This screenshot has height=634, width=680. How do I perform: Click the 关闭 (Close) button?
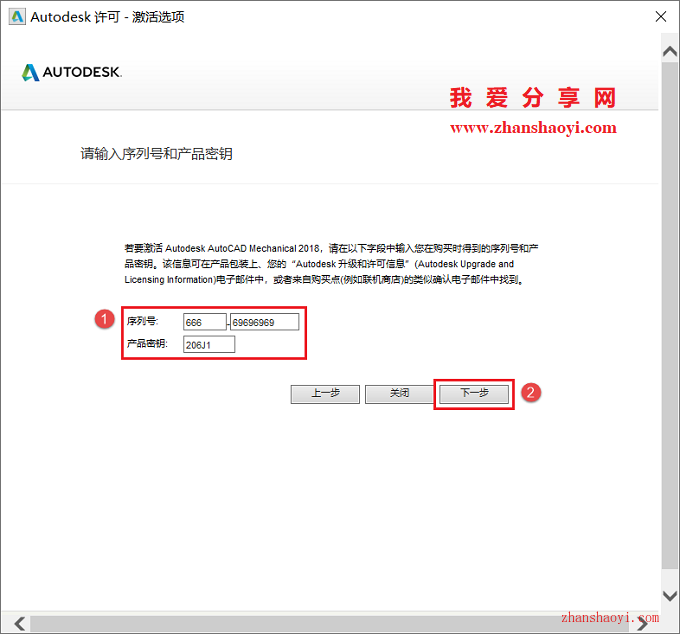399,394
